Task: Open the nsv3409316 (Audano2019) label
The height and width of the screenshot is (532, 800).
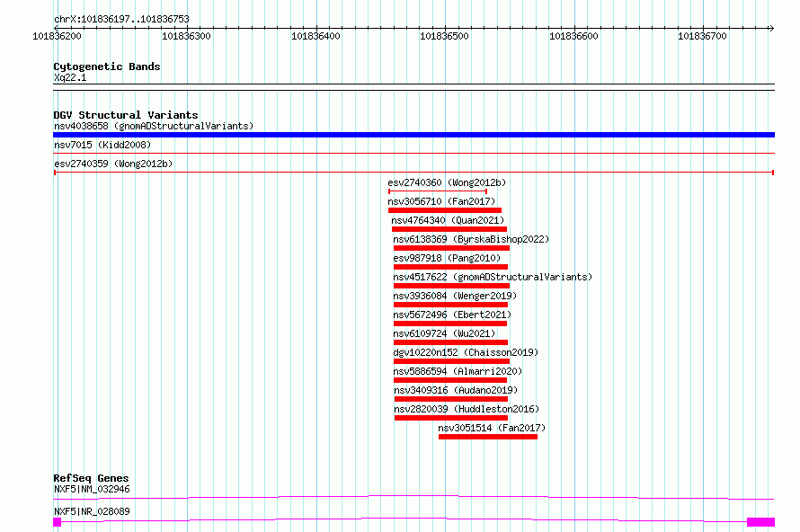Action: click(456, 390)
